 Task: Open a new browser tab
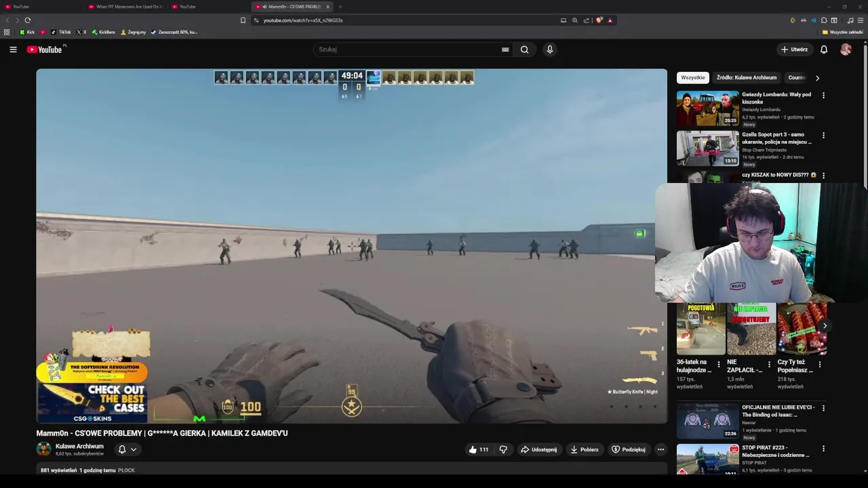pyautogui.click(x=340, y=7)
